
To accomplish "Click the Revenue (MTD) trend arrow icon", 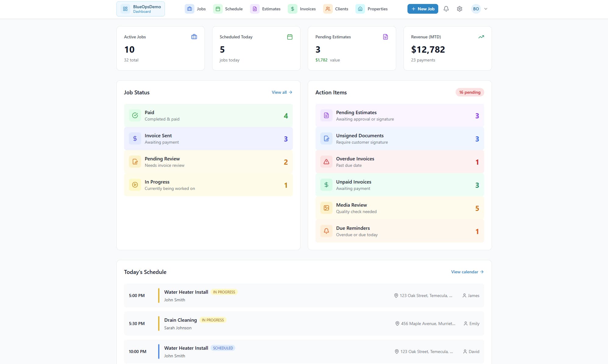I will click(481, 37).
